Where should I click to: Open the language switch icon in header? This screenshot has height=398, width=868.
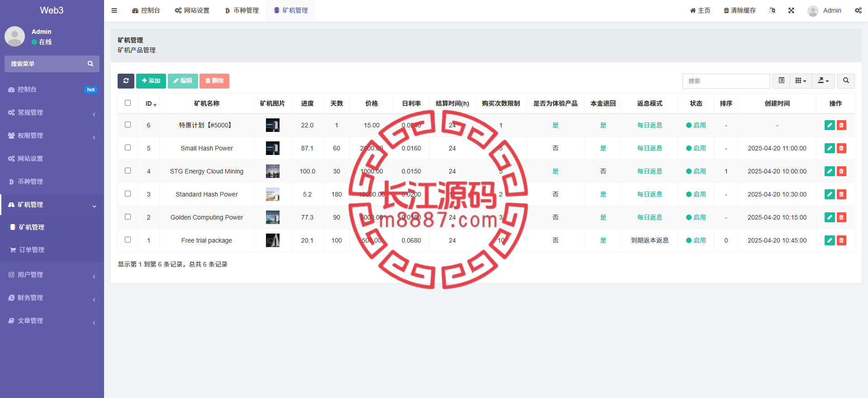click(772, 10)
